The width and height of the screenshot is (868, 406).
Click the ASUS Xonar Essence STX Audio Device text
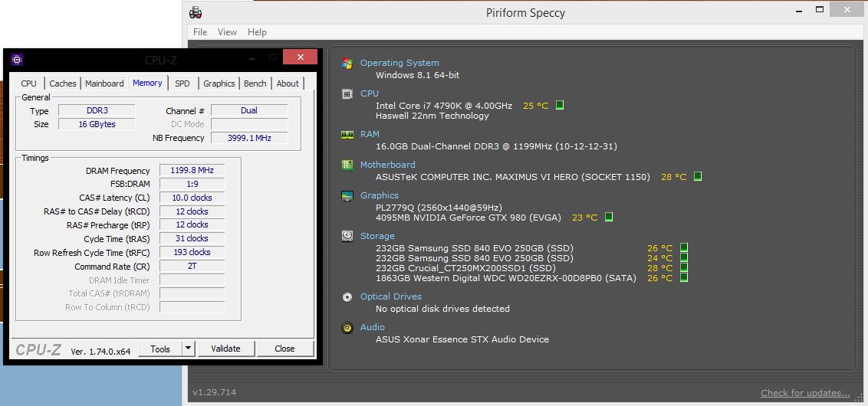[x=462, y=339]
